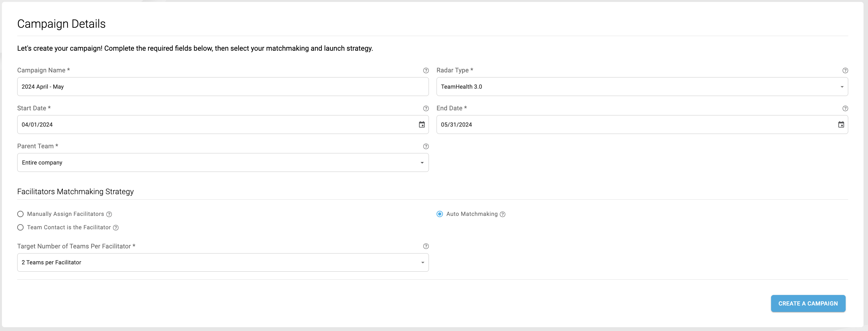Show help for Manually Assign Facilitators
This screenshot has height=331, width=868.
click(109, 214)
